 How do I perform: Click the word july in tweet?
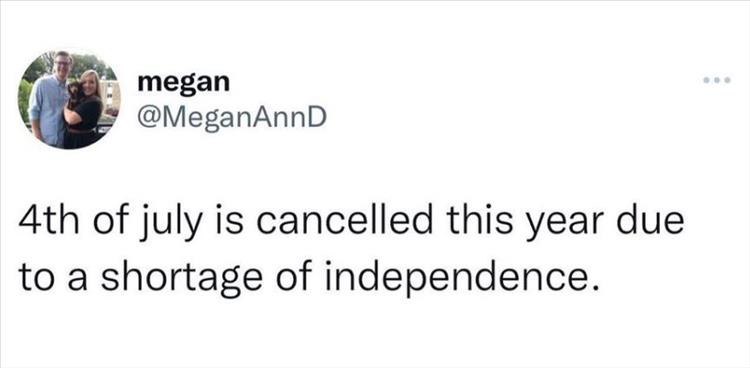(166, 226)
